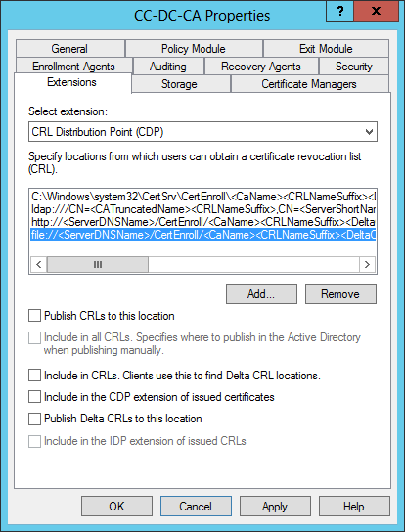
Task: Go to the Exit Module tab
Action: [x=326, y=49]
